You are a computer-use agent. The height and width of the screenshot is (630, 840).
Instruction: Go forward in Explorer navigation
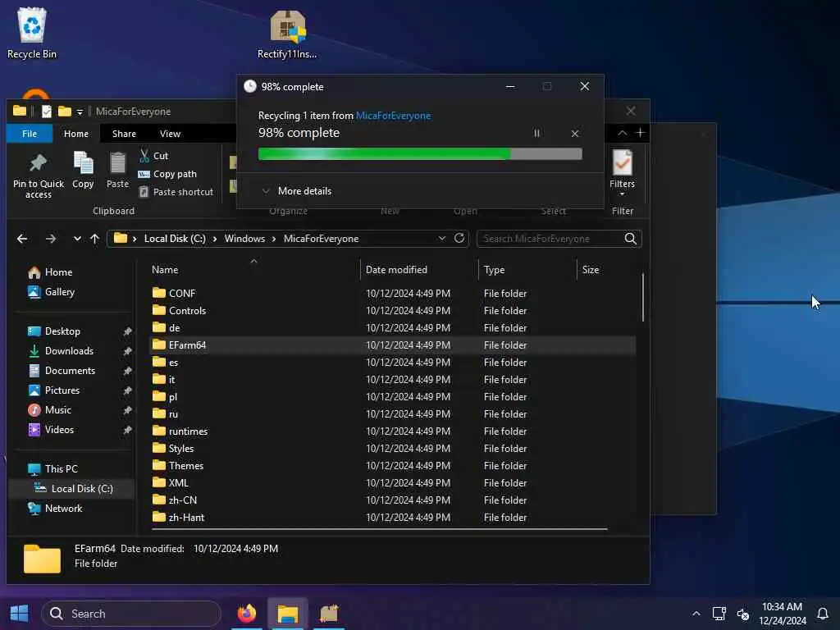(x=51, y=239)
